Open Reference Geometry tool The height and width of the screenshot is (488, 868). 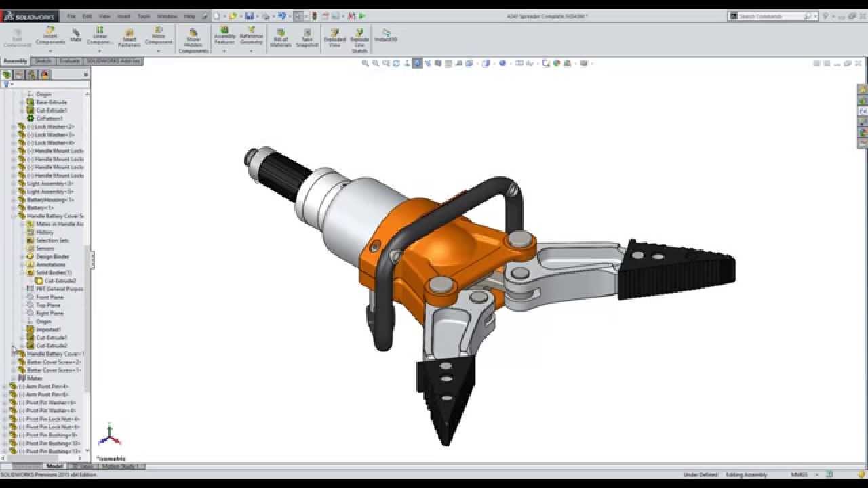[x=251, y=37]
